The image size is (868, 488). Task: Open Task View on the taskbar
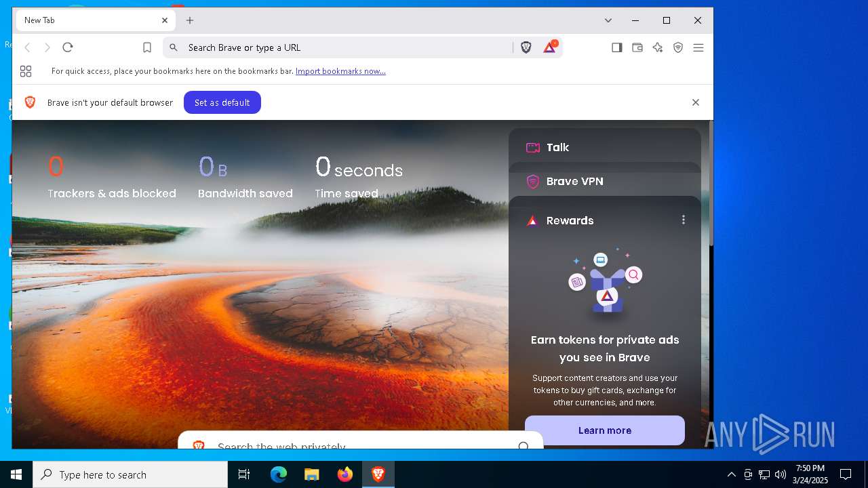244,474
